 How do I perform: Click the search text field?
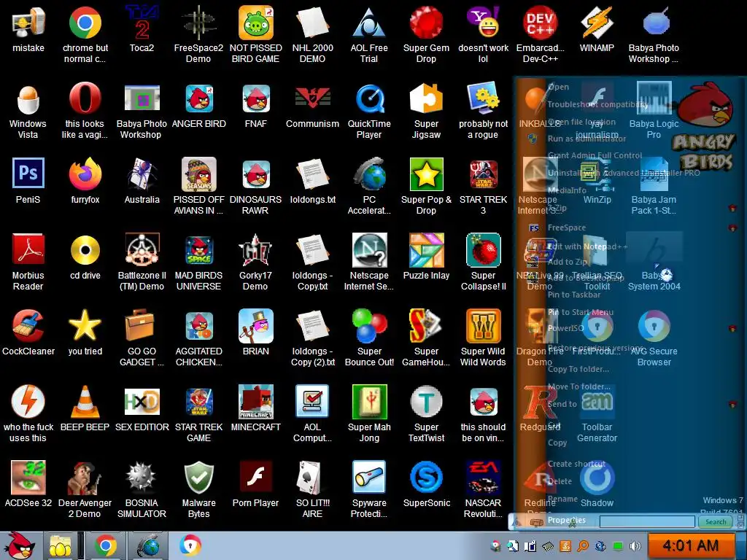tap(647, 522)
